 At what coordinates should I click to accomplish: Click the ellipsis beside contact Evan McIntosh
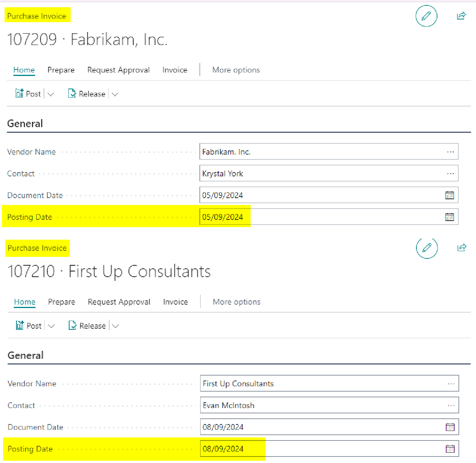[x=451, y=405]
